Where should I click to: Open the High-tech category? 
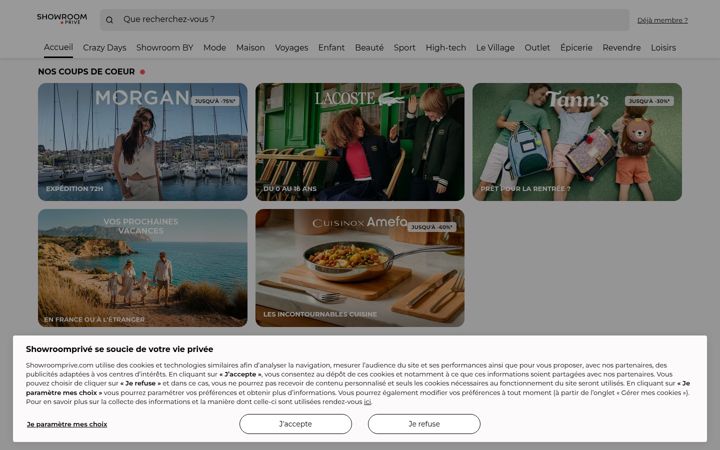[445, 48]
